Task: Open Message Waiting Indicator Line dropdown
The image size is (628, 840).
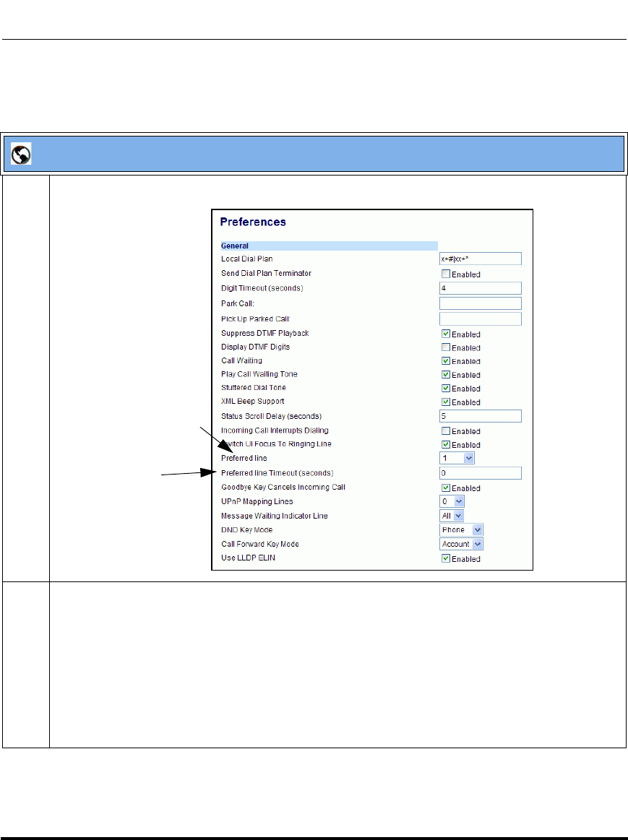Action: [452, 516]
